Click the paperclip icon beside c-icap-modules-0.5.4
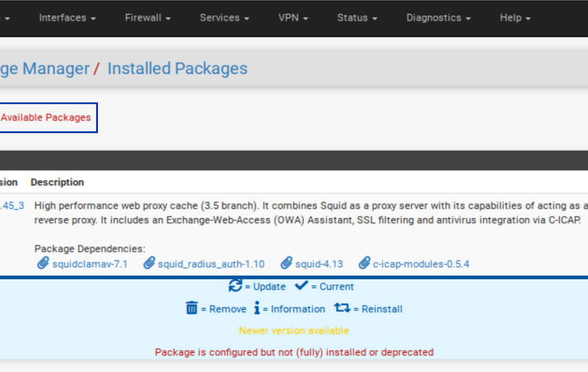This screenshot has height=372, width=588. pyautogui.click(x=364, y=263)
